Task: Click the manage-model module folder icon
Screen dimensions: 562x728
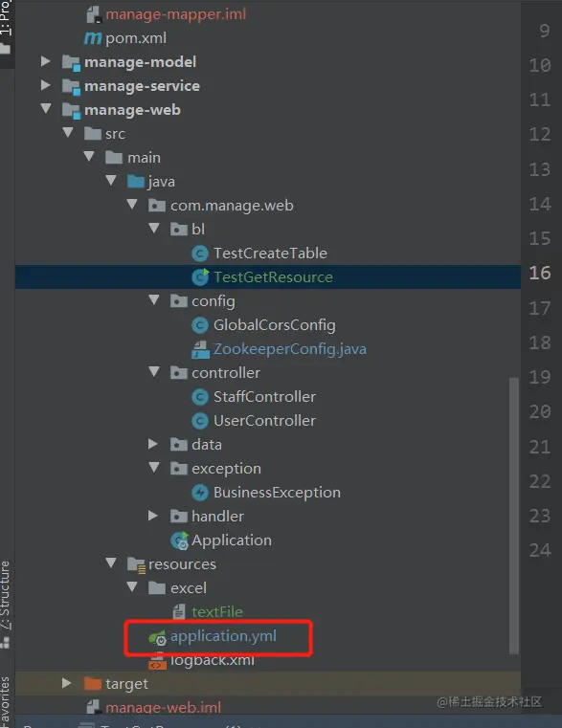Action: 71,62
